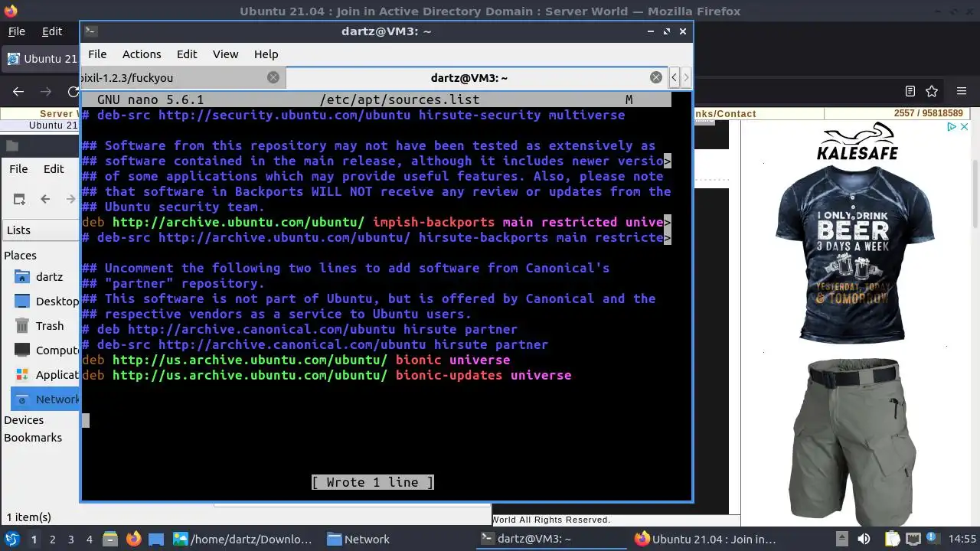Open the terminal File menu

pyautogui.click(x=97, y=54)
